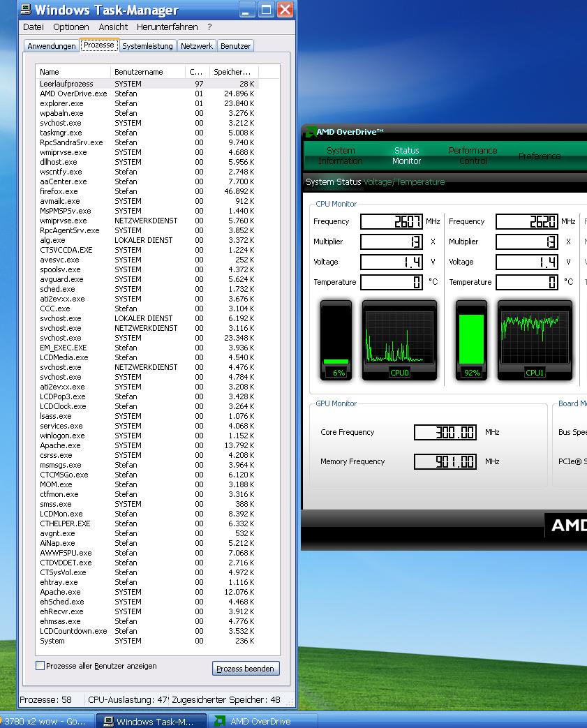This screenshot has width=587, height=728.
Task: Select the CTSVCCDA.EXE process
Action: [147, 250]
